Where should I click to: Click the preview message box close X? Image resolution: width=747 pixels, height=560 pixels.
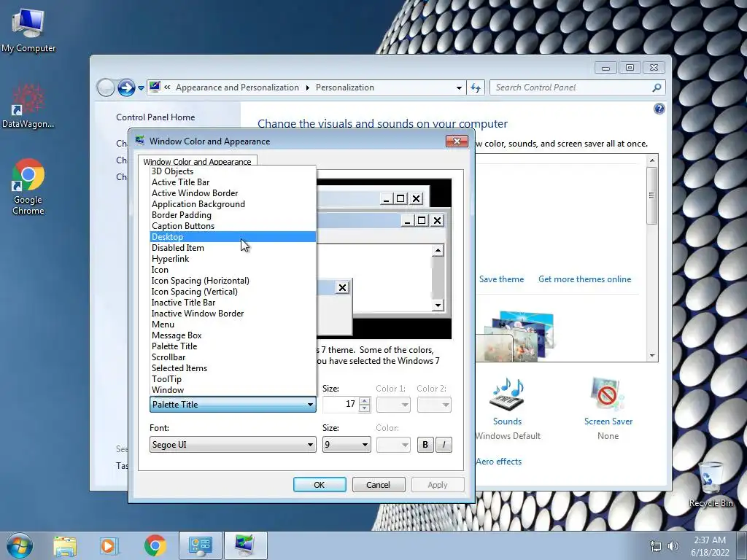342,287
